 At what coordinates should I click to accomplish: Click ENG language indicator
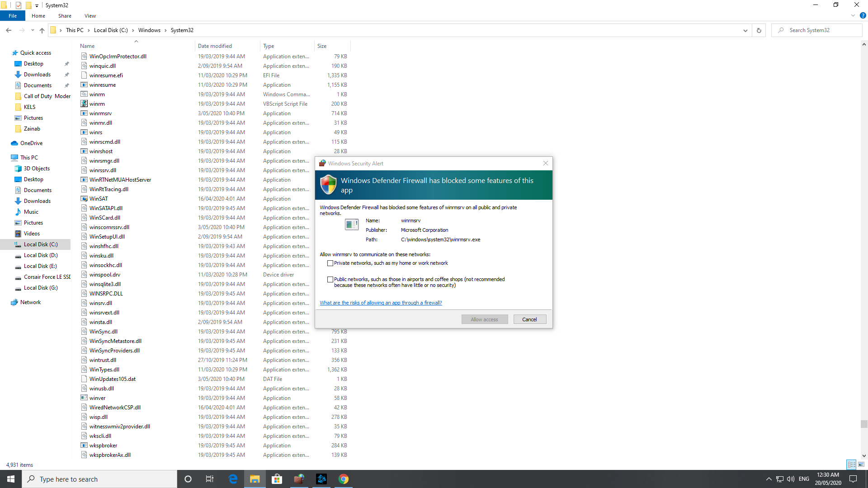tap(804, 479)
